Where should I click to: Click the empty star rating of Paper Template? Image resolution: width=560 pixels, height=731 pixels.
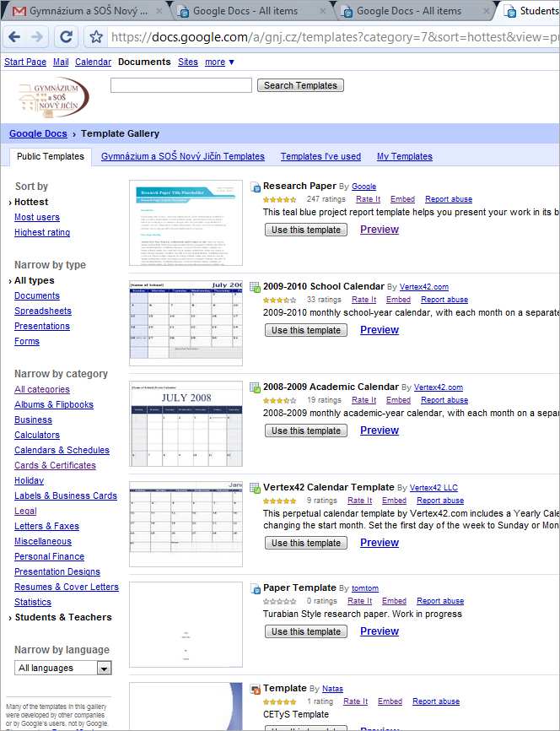point(279,601)
